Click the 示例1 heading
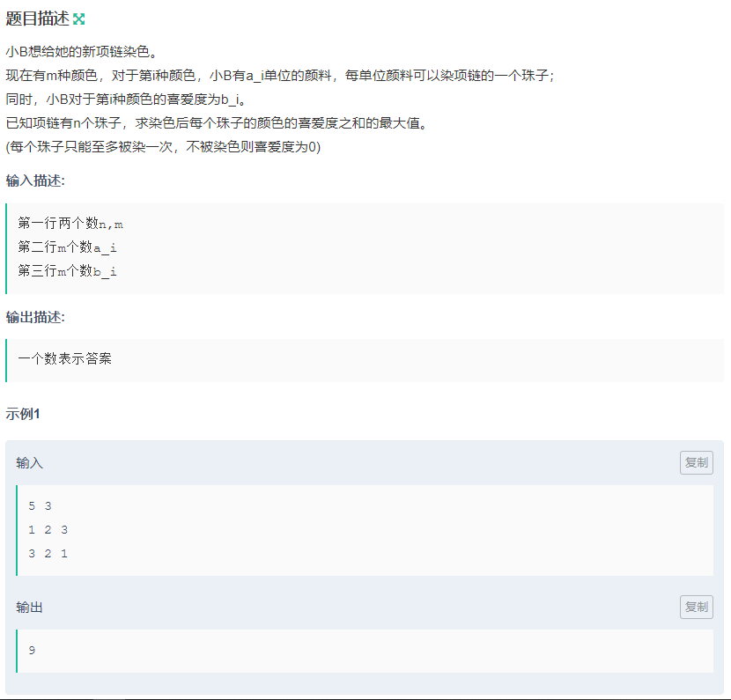 click(23, 413)
